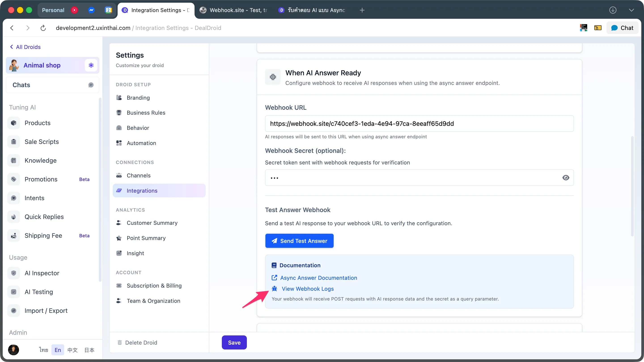Click the Knowledge book icon
The width and height of the screenshot is (644, 362).
pos(13,160)
